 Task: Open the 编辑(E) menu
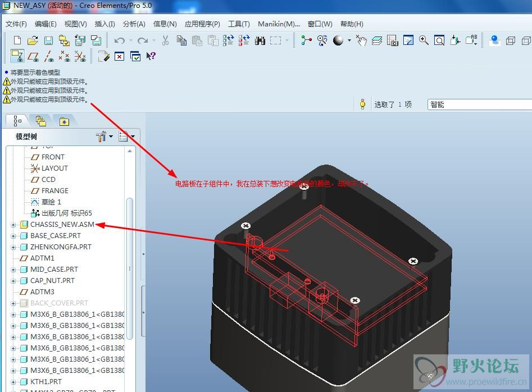[46, 24]
